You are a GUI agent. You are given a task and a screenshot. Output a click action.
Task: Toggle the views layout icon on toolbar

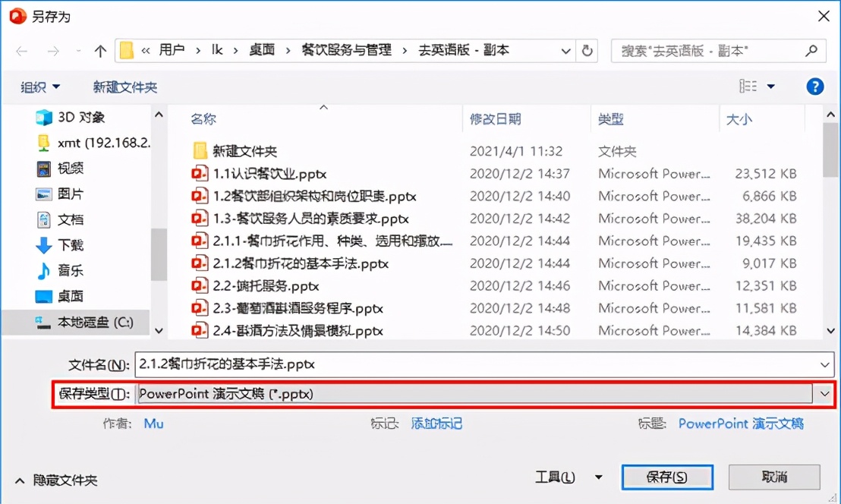[x=748, y=87]
